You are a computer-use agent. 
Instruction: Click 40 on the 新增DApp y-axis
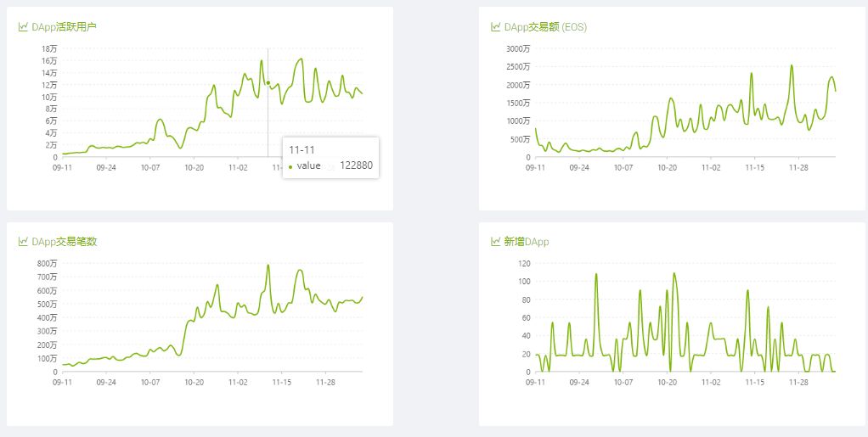526,335
